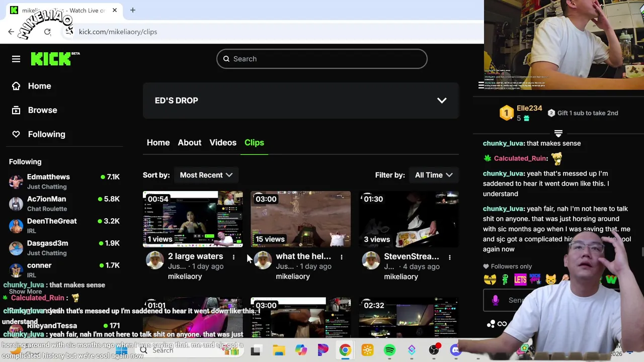Viewport: 644px width, 362px height.
Task: Open Ac7ionMan channel link
Action: (46, 199)
